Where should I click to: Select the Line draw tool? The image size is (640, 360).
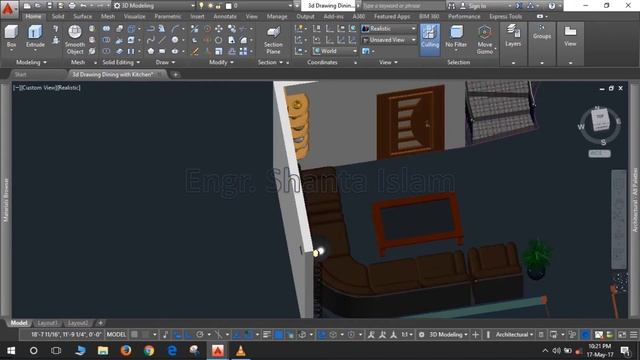(162, 40)
